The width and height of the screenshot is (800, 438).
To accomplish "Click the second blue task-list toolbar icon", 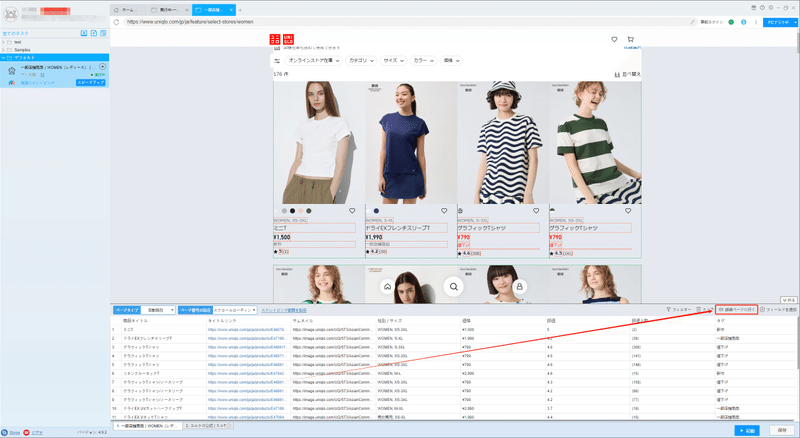I will 93,33.
